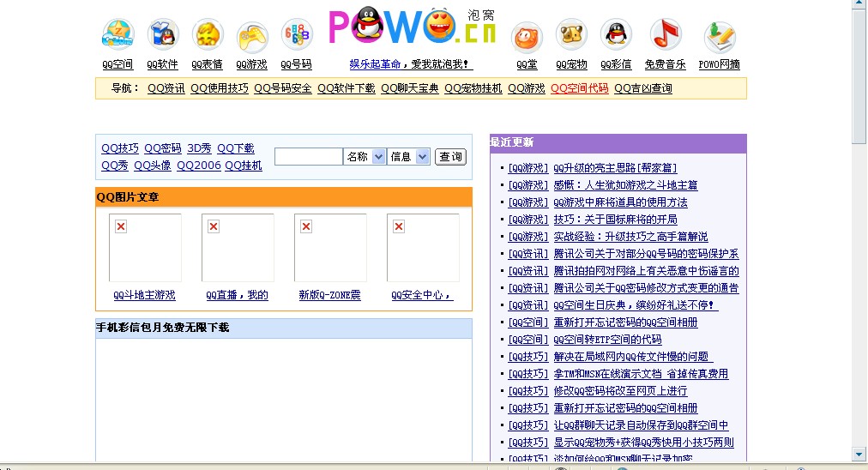Open the QQ下载 quick link

(236, 148)
